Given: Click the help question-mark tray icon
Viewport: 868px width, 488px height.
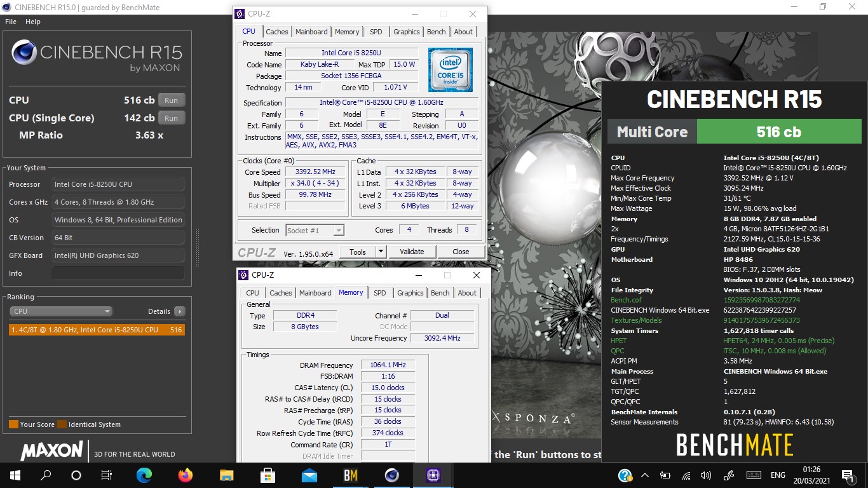Looking at the screenshot, I should (x=625, y=475).
